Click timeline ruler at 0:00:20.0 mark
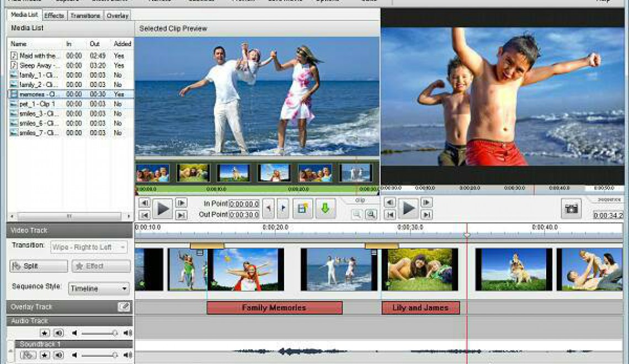Image resolution: width=629 pixels, height=364 pixels. tap(275, 227)
